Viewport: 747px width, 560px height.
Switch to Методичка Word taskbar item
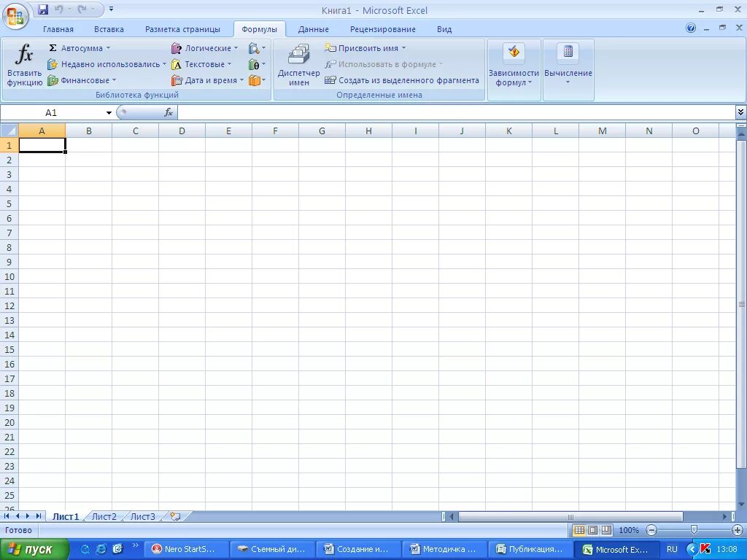coord(446,550)
